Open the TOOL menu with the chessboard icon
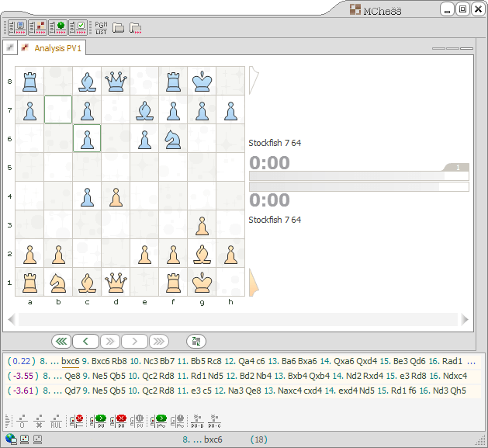 coord(37,27)
